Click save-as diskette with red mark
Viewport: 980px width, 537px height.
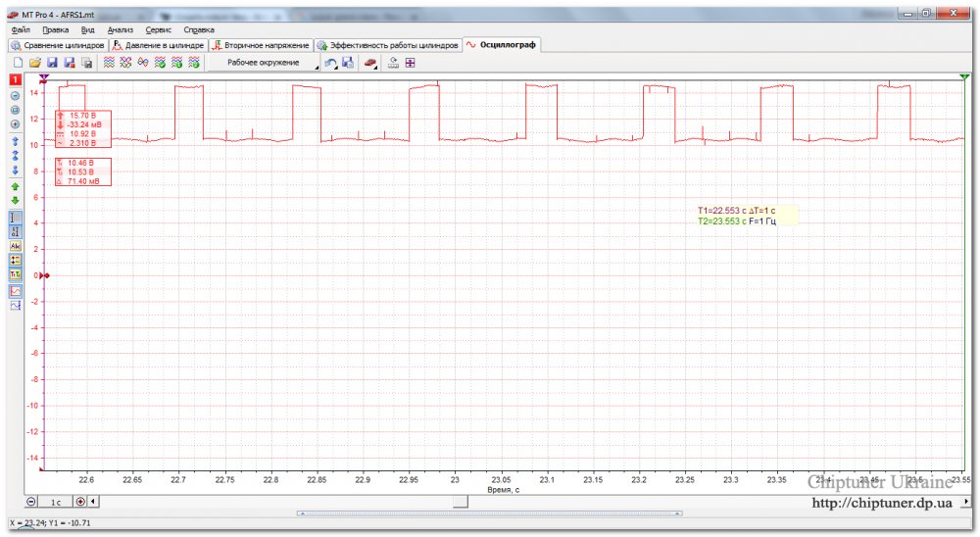tap(70, 63)
